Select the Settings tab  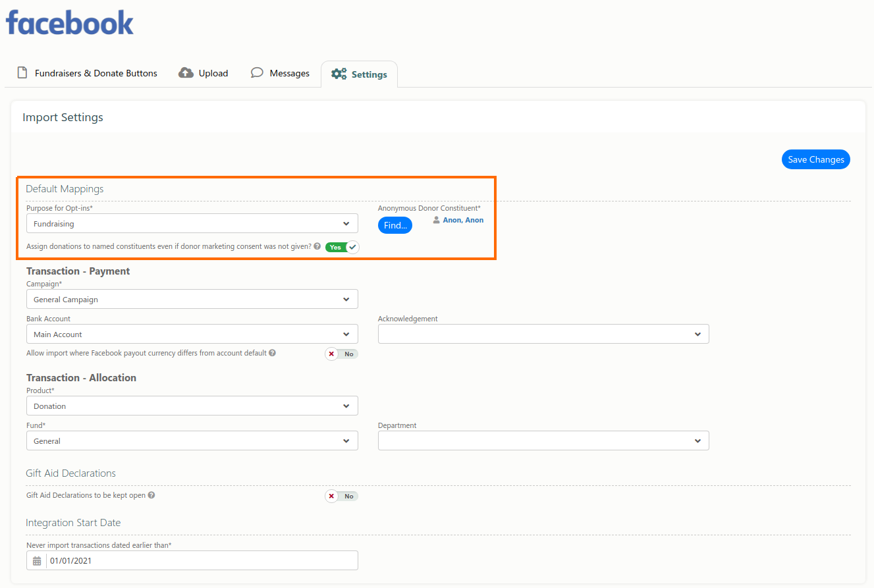(359, 74)
